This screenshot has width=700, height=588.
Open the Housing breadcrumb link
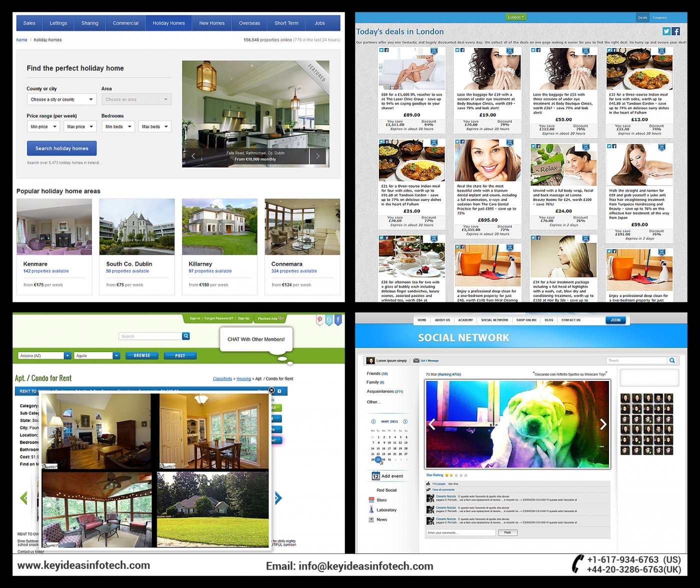point(243,378)
